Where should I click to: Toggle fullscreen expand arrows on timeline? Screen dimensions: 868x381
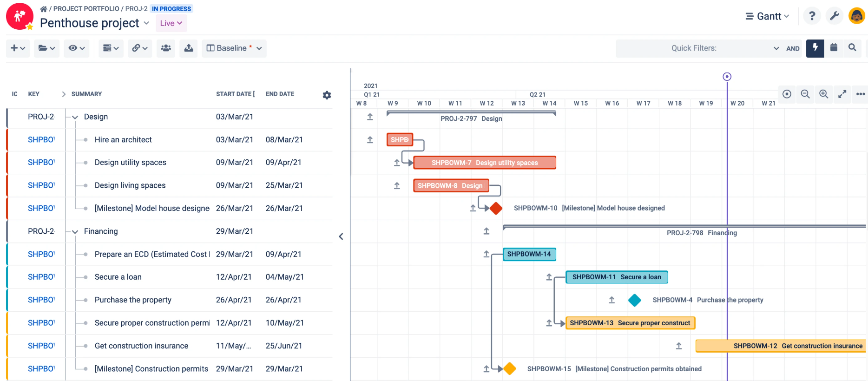[x=842, y=94]
